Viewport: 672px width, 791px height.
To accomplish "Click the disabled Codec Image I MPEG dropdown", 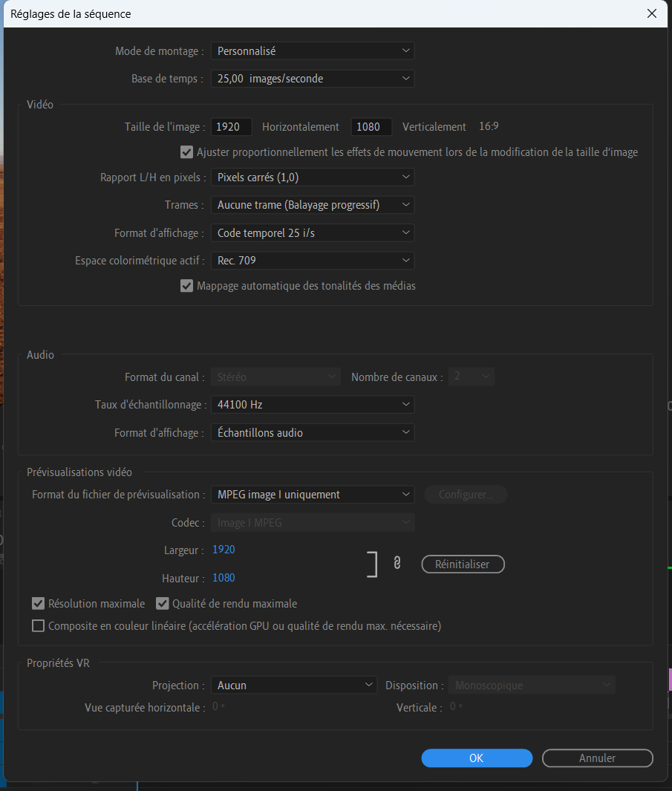I will 313,523.
